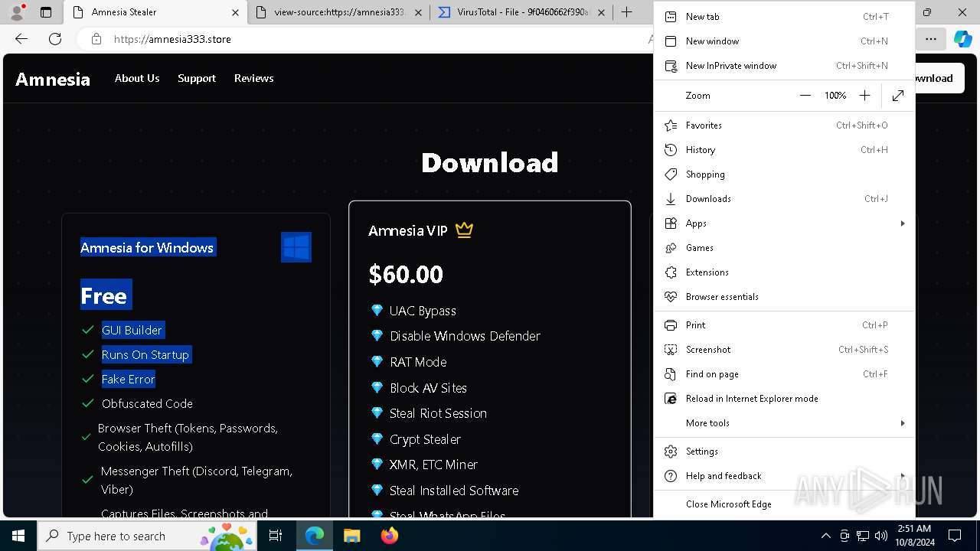This screenshot has height=551, width=980.
Task: Open the Edge profile icon
Action: [x=17, y=12]
